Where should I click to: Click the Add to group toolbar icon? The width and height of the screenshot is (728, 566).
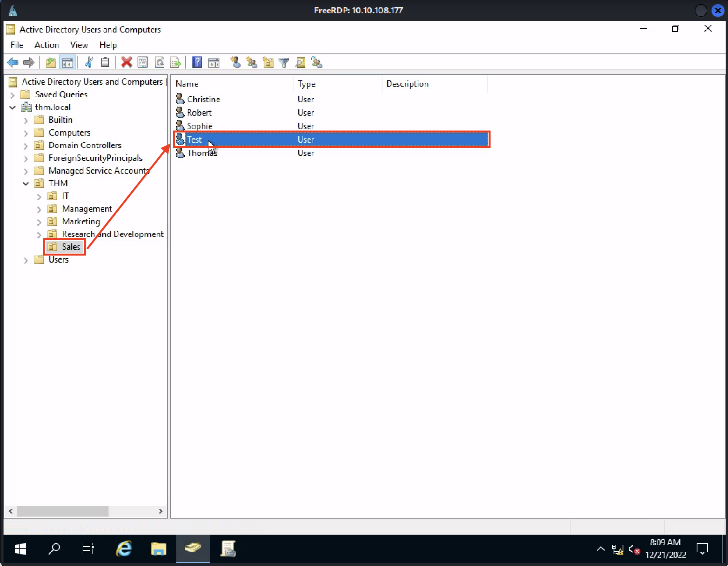click(317, 62)
